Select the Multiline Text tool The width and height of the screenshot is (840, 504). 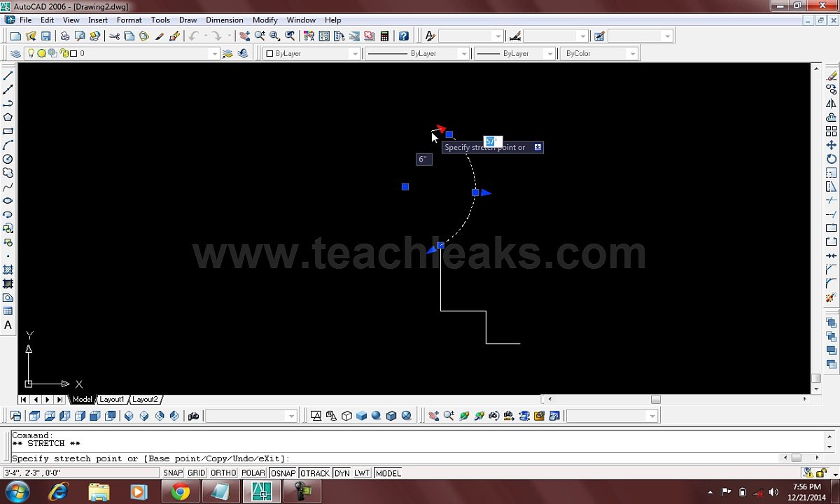click(8, 325)
